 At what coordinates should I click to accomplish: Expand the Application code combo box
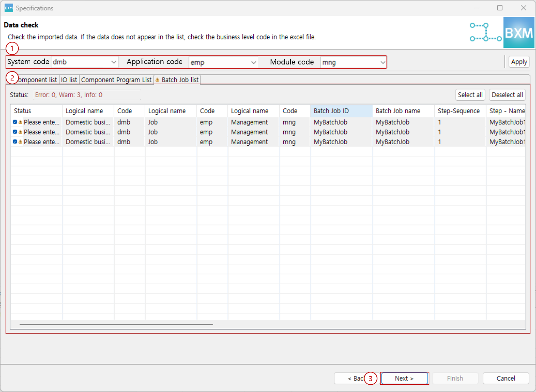253,62
